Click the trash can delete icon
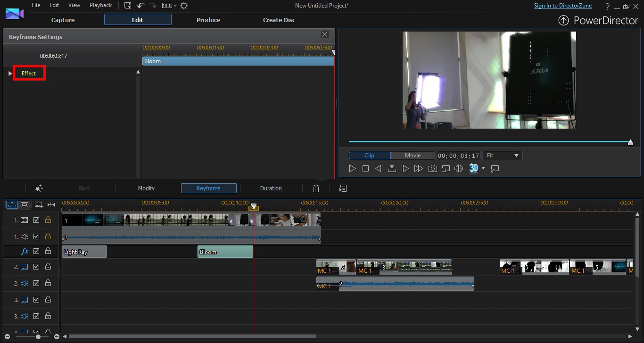The height and width of the screenshot is (343, 644). tap(316, 188)
